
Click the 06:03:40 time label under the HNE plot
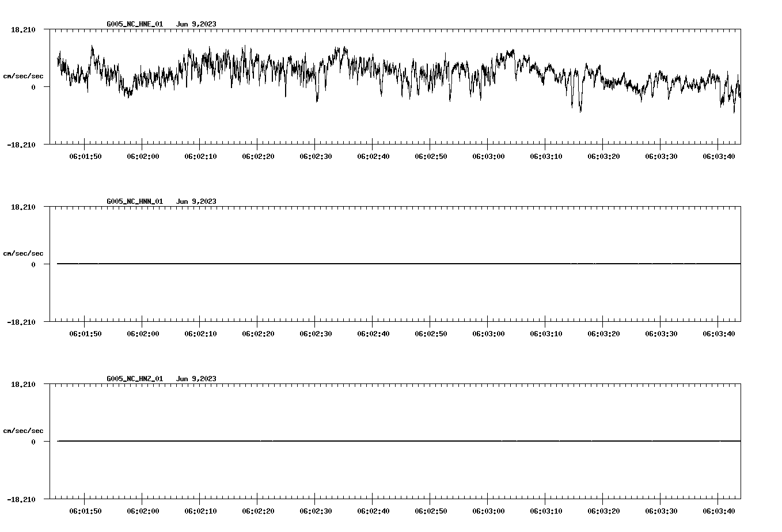719,157
